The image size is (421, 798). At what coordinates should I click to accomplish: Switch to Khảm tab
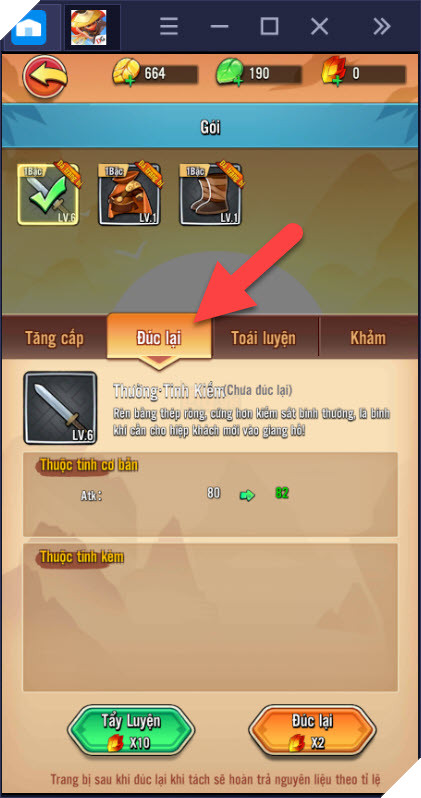point(368,338)
